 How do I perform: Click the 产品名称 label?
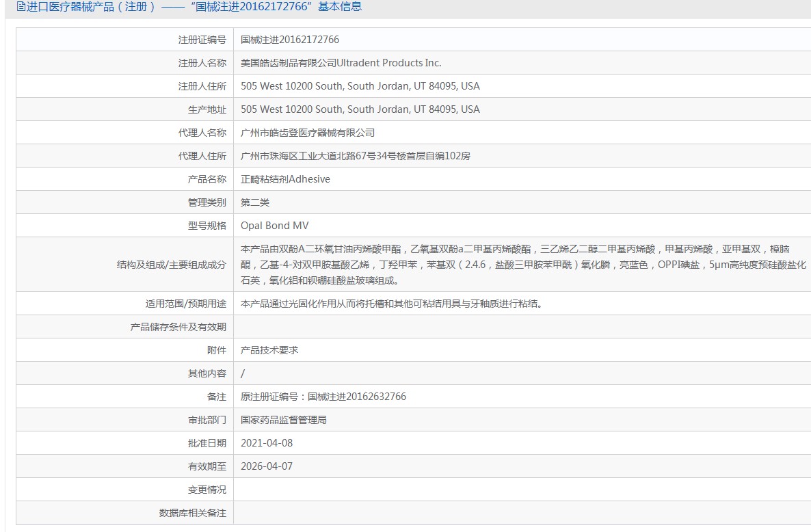(x=207, y=179)
